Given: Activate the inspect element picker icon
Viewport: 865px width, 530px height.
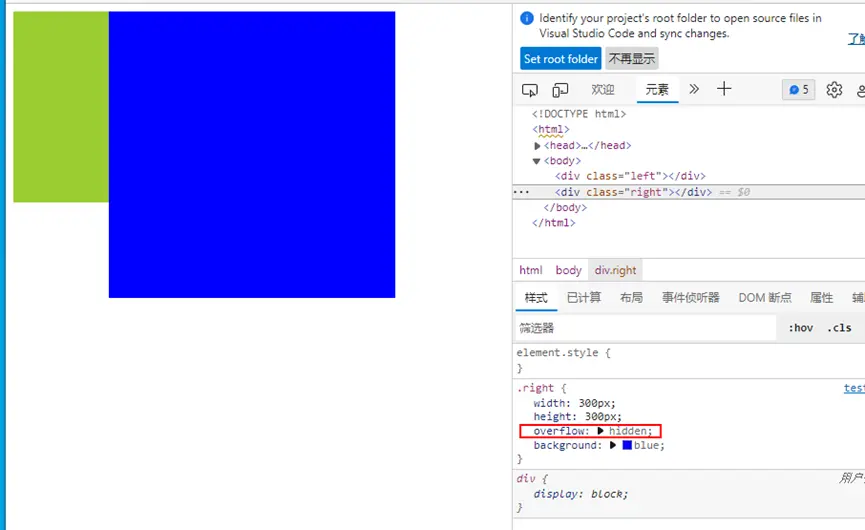Looking at the screenshot, I should click(530, 90).
